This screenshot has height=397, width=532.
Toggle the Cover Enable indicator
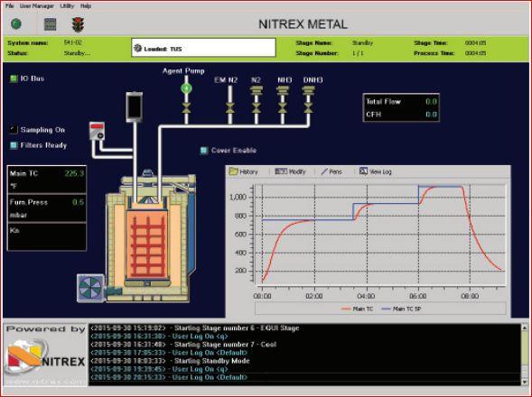(x=204, y=150)
